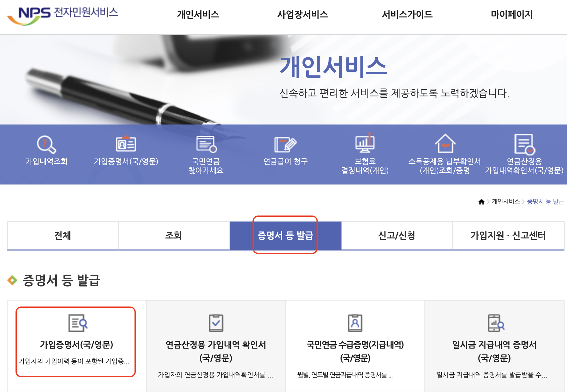
Task: Click 개인서비스 link in the breadcrumb
Action: [x=506, y=201]
